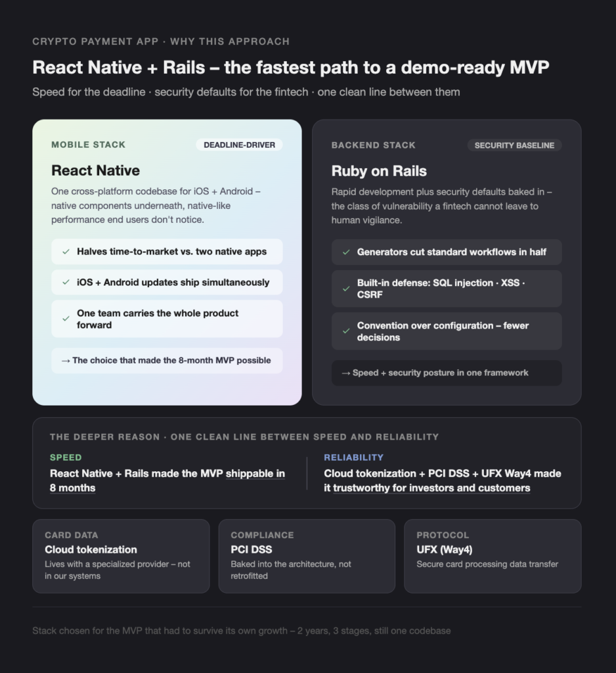Click 'THE DEEPER REASON' section heading
The height and width of the screenshot is (673, 616).
(244, 437)
